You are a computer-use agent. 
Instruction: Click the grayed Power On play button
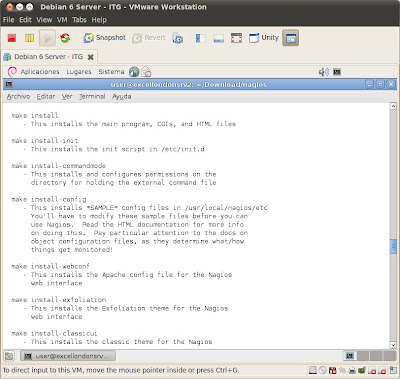tap(47, 38)
